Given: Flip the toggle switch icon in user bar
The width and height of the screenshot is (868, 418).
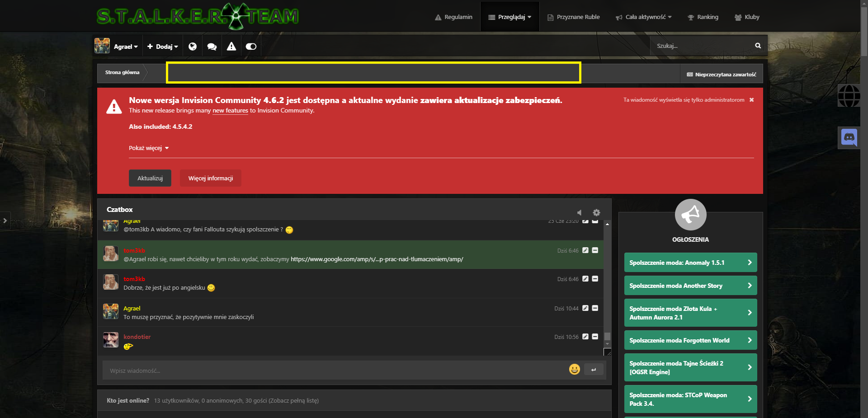Looking at the screenshot, I should click(x=251, y=46).
